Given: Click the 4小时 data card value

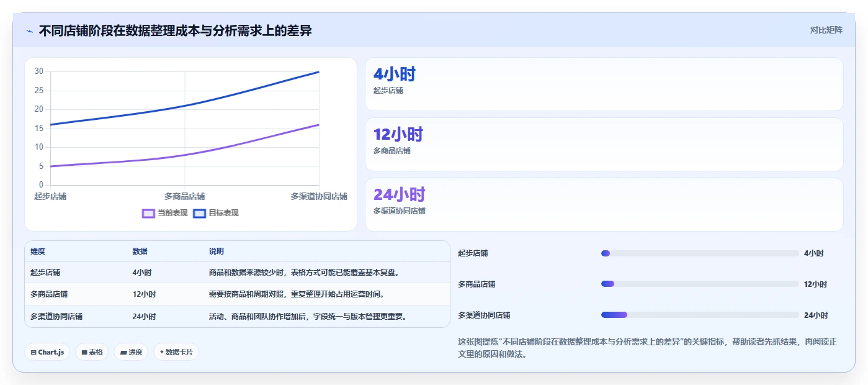Looking at the screenshot, I should click(394, 75).
